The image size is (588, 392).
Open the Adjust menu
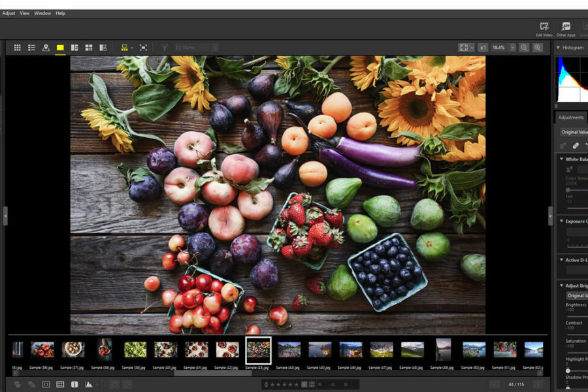(x=8, y=13)
